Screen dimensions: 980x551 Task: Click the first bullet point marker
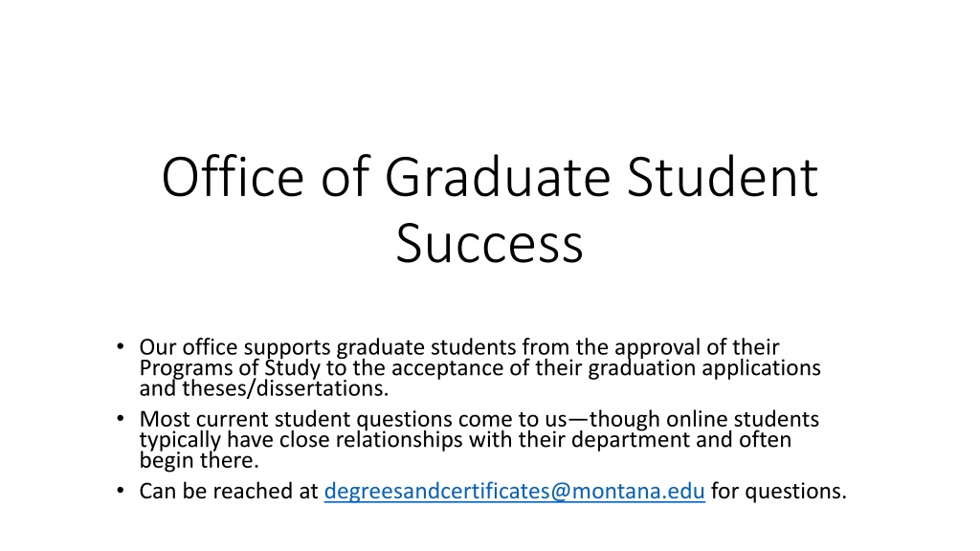(x=120, y=346)
